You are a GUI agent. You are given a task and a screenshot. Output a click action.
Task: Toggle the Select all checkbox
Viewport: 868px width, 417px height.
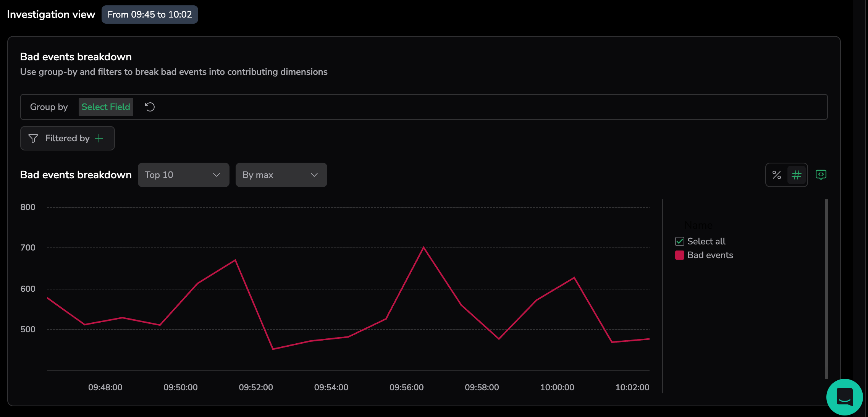click(x=680, y=241)
